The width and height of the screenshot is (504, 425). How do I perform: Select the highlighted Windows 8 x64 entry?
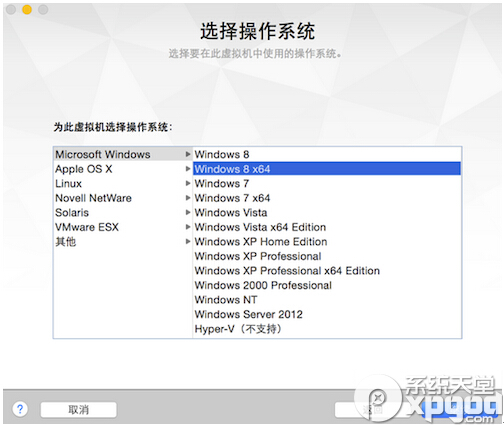(x=327, y=169)
